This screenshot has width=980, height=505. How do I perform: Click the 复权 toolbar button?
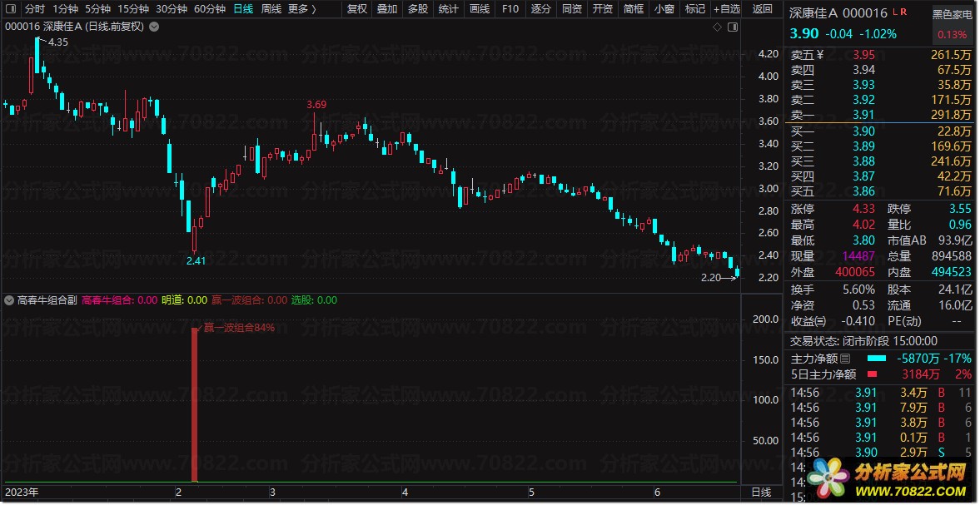click(x=357, y=9)
